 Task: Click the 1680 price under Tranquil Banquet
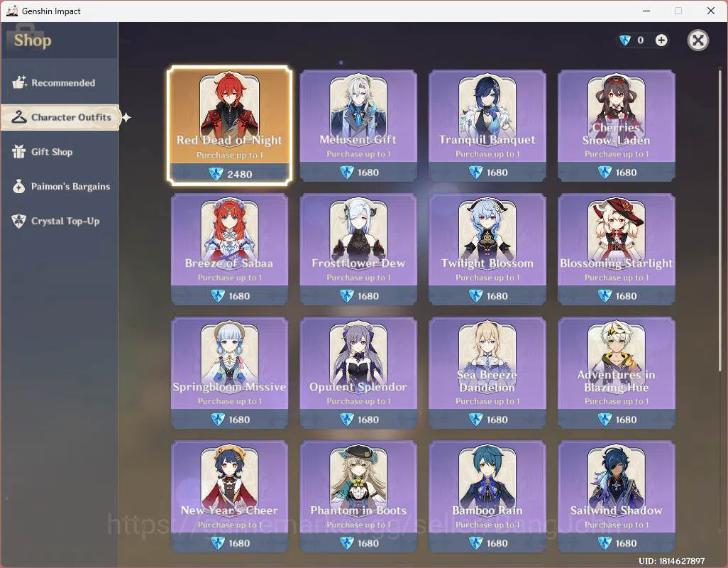(x=497, y=173)
